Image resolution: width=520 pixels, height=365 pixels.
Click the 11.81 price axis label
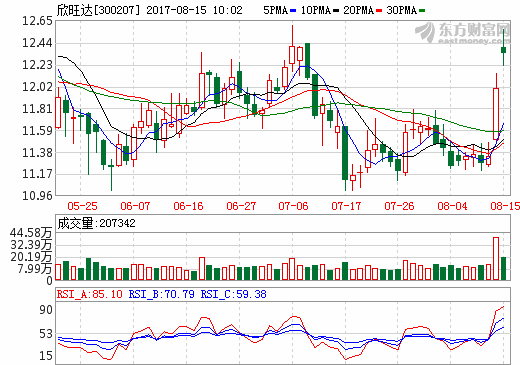point(37,109)
